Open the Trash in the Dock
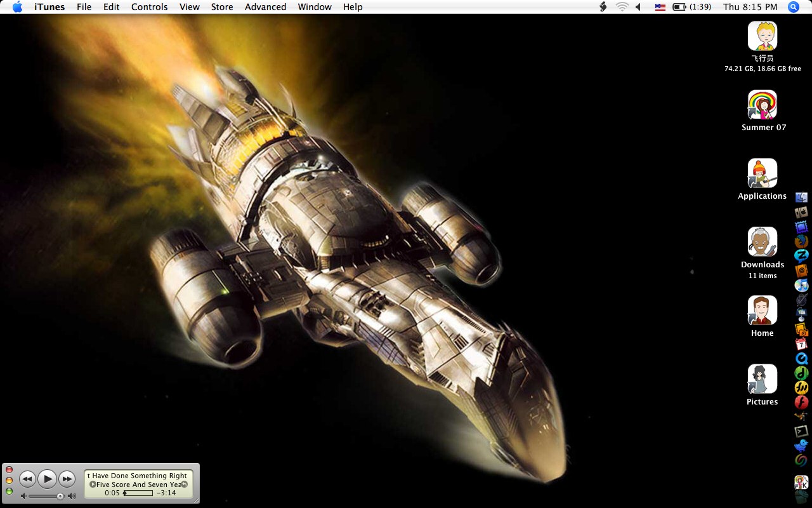This screenshot has width=812, height=508. (x=801, y=497)
